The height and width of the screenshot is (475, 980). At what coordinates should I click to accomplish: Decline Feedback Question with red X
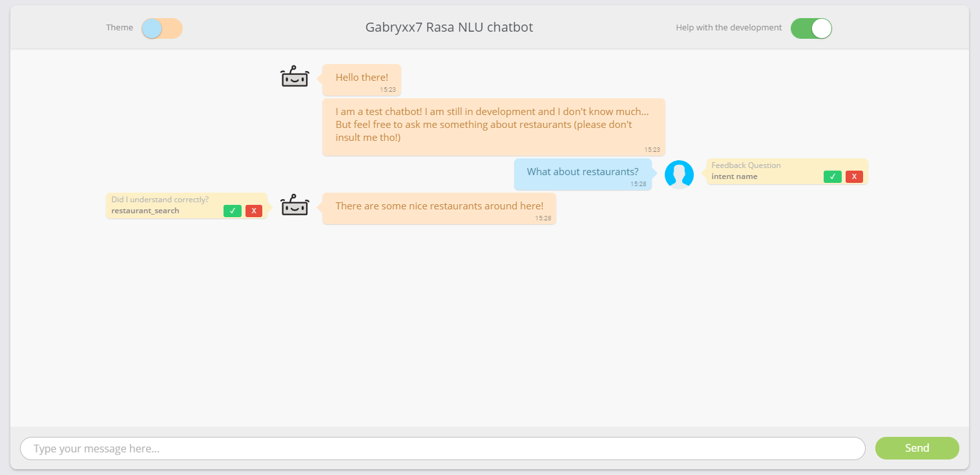click(854, 176)
